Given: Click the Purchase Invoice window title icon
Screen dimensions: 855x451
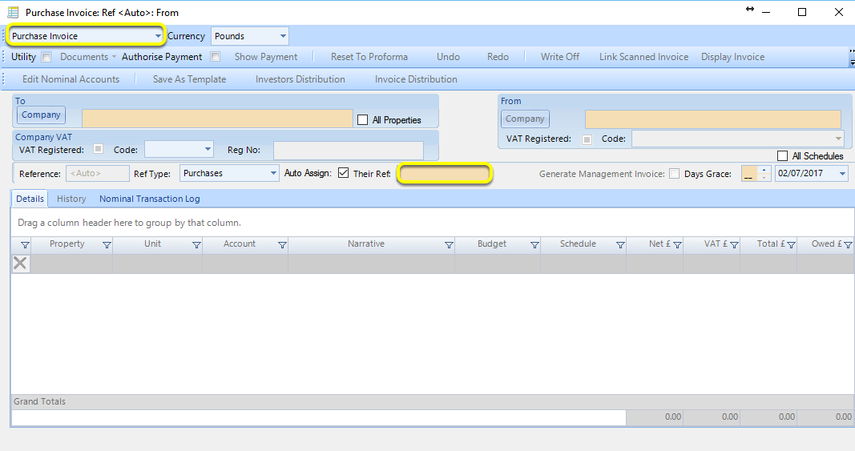Looking at the screenshot, I should click(13, 12).
